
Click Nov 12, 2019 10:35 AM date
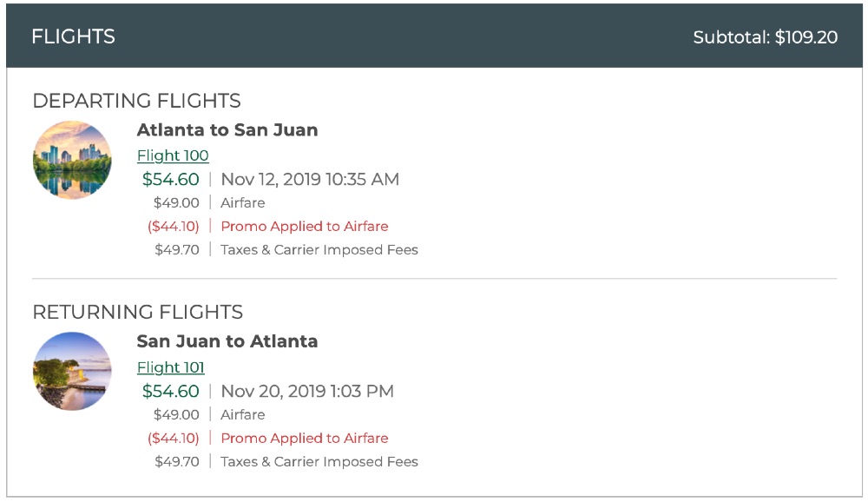coord(310,180)
